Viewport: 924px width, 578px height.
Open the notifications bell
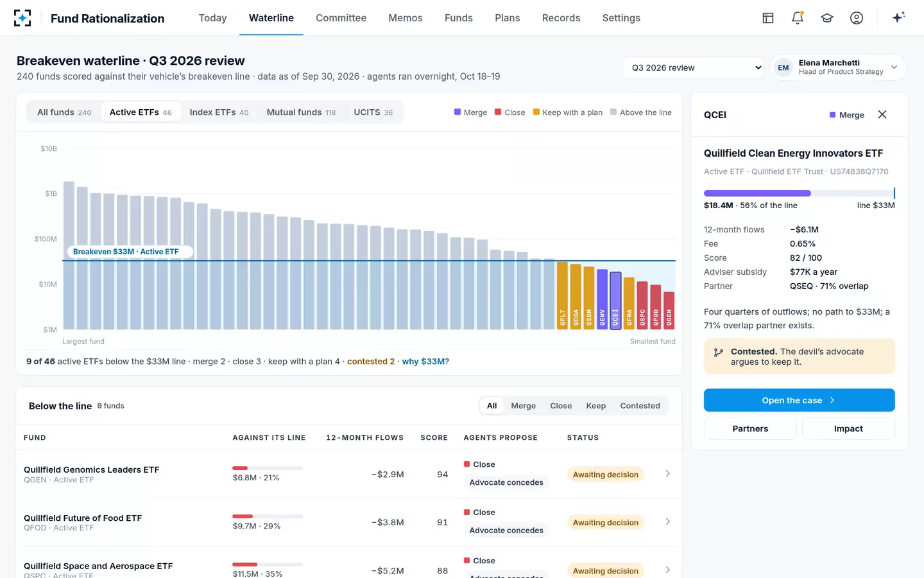[x=798, y=18]
